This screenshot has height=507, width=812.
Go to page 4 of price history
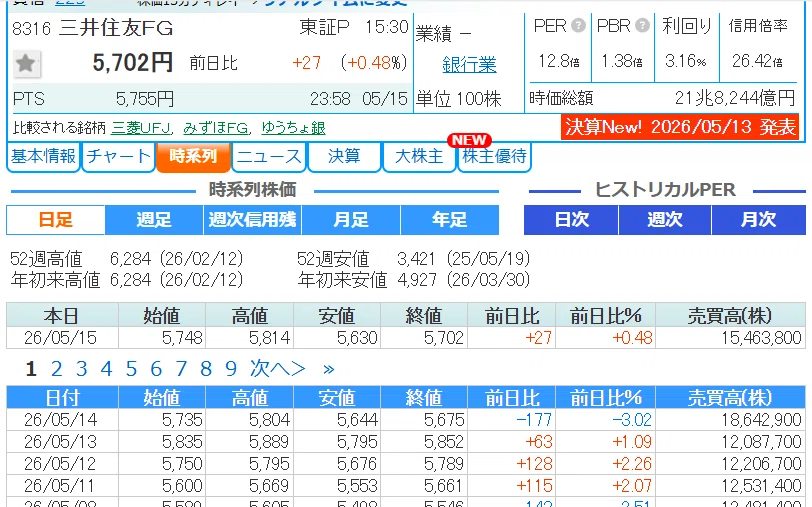click(x=106, y=369)
